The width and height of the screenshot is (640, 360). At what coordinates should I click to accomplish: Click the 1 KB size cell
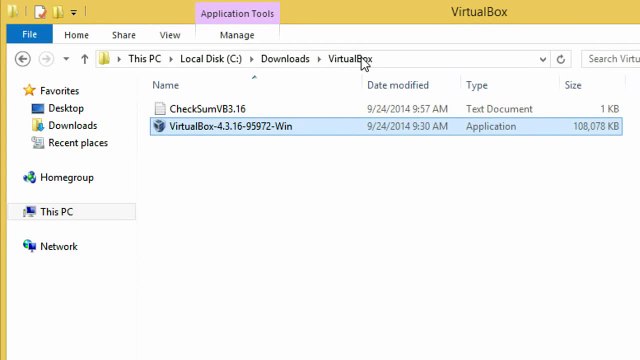(x=609, y=109)
